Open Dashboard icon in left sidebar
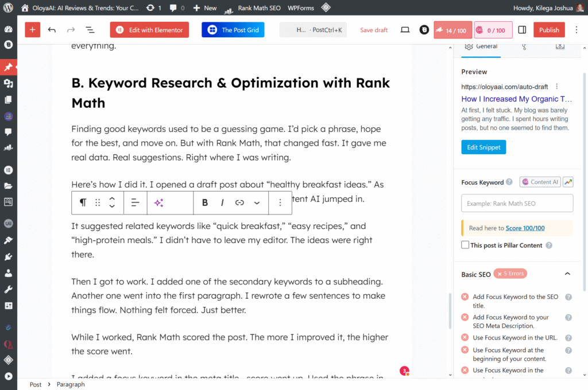 [8, 29]
